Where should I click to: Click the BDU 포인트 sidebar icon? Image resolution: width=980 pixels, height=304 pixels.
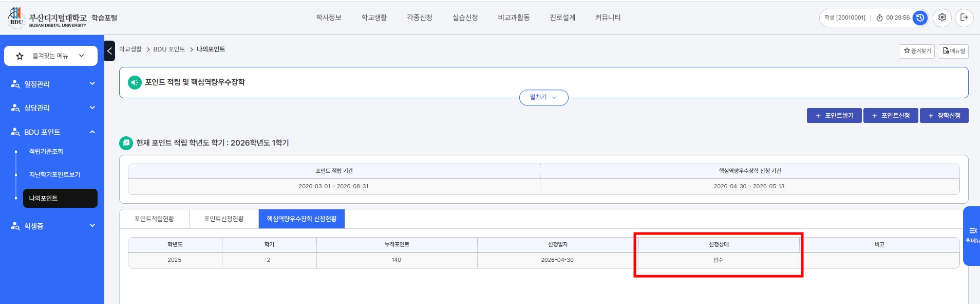pyautogui.click(x=15, y=132)
